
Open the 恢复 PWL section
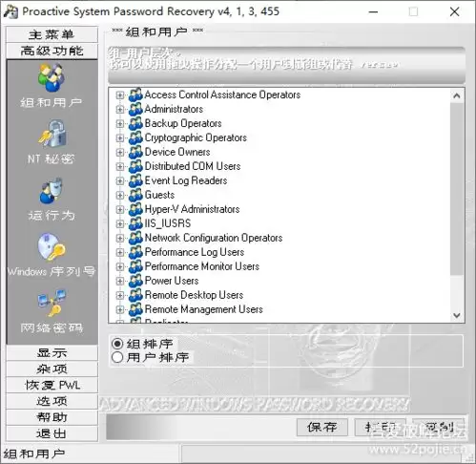[x=52, y=385]
